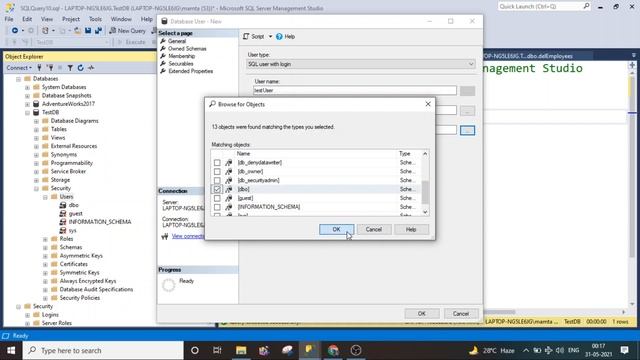The height and width of the screenshot is (360, 640).
Task: Click New Query toolbar button
Action: [x=127, y=31]
